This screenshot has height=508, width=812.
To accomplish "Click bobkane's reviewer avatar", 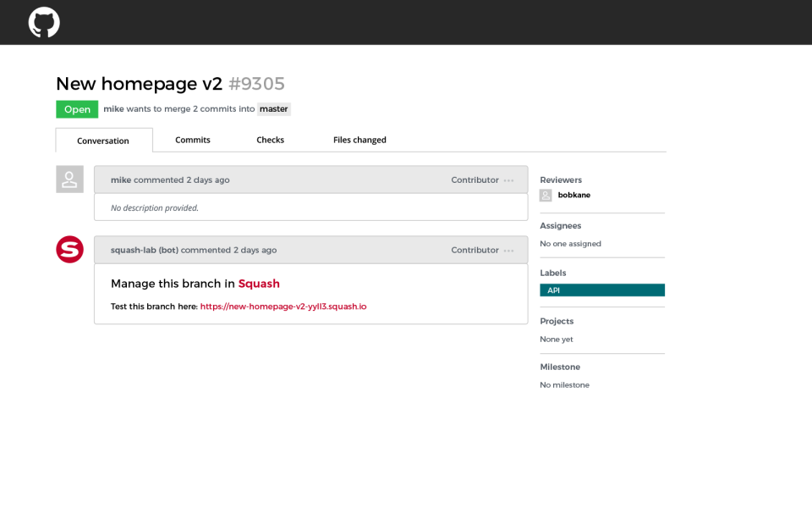I will coord(546,196).
